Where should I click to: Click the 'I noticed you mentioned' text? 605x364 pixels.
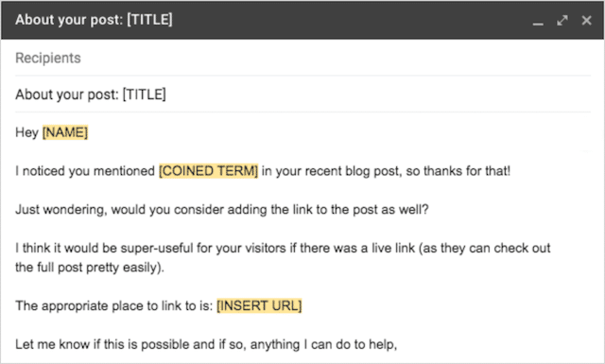pyautogui.click(x=85, y=171)
